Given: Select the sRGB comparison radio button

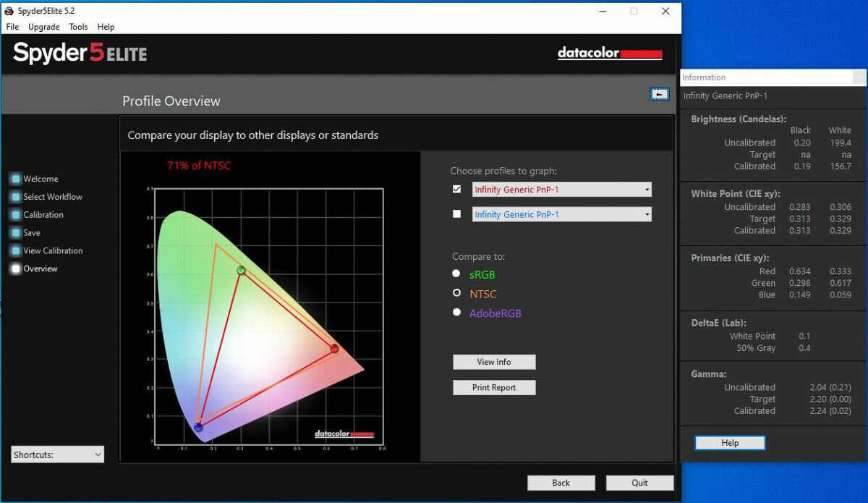Looking at the screenshot, I should (456, 274).
